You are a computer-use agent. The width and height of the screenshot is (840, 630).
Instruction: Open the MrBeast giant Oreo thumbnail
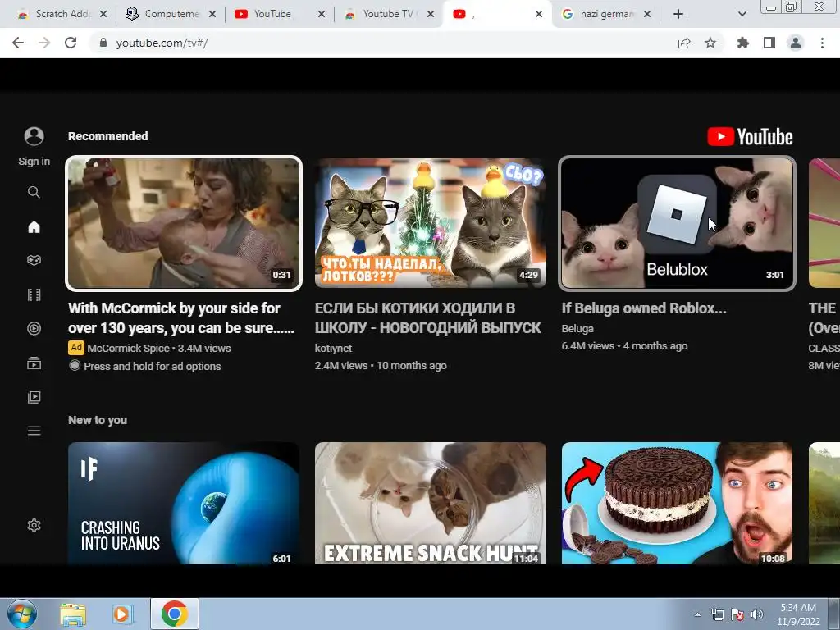coord(677,503)
